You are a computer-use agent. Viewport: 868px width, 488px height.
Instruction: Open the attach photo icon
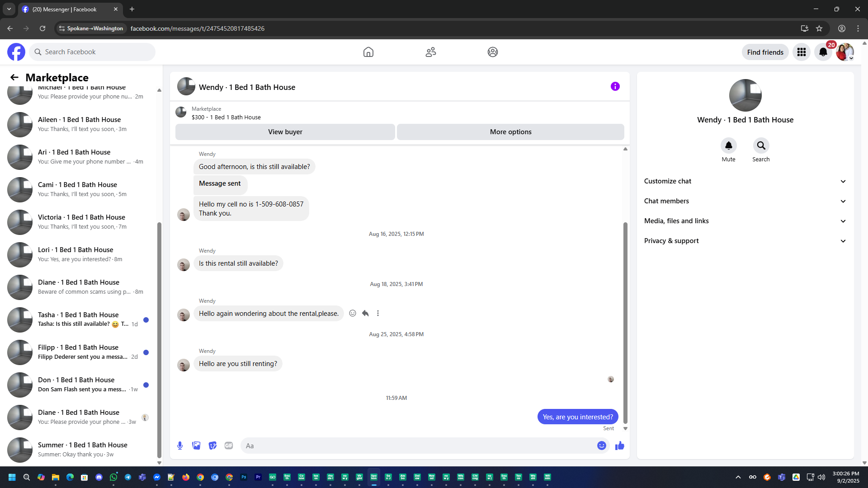(x=196, y=446)
